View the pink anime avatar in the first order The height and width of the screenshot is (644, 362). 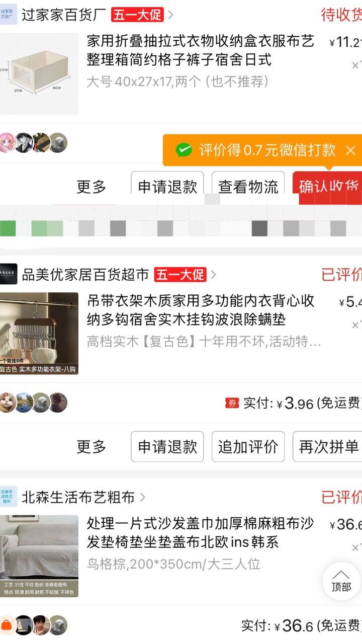click(7, 143)
